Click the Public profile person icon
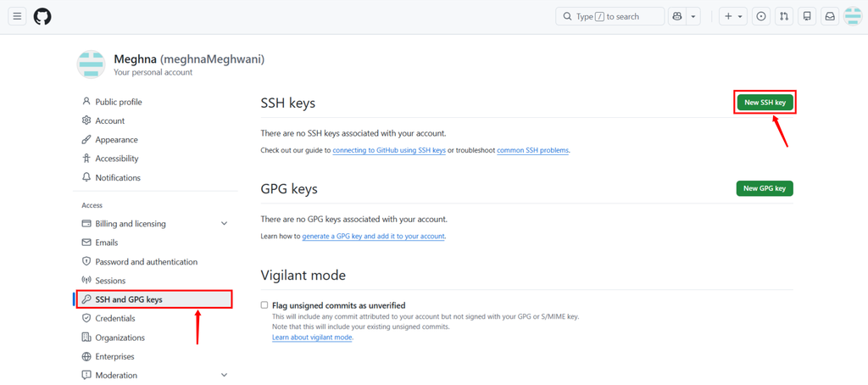The image size is (868, 385). (x=86, y=102)
